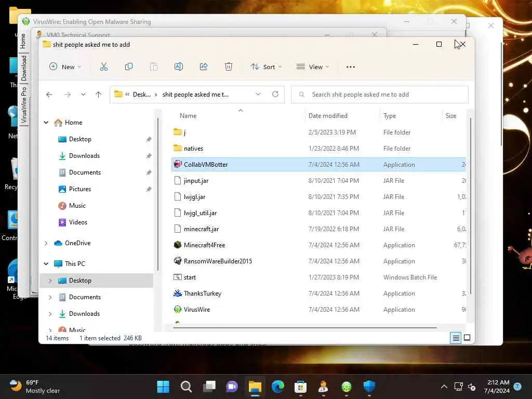
Task: Click the Copy icon in toolbar
Action: pyautogui.click(x=129, y=67)
